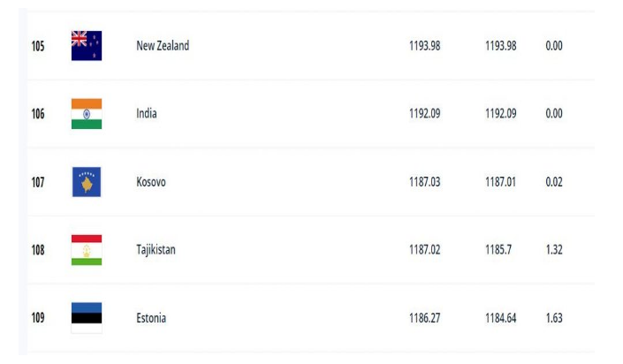The width and height of the screenshot is (623, 364).
Task: Click rank number 107
Action: tap(38, 182)
